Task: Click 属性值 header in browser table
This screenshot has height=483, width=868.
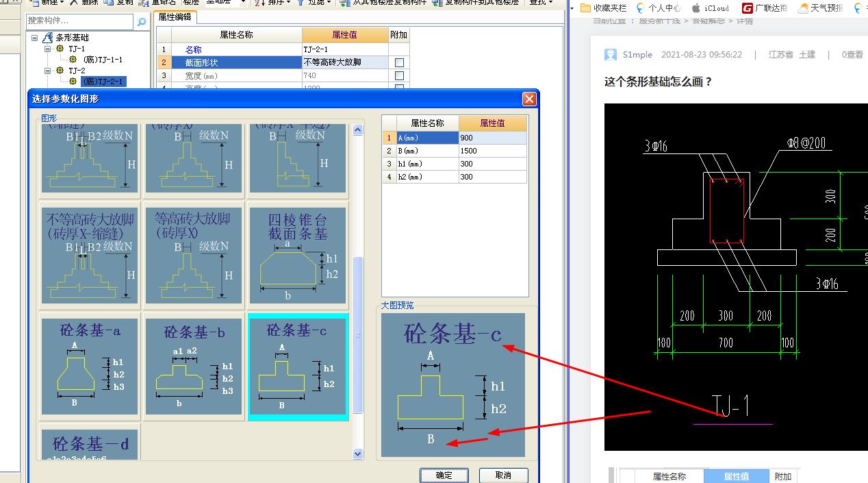Action: point(736,476)
